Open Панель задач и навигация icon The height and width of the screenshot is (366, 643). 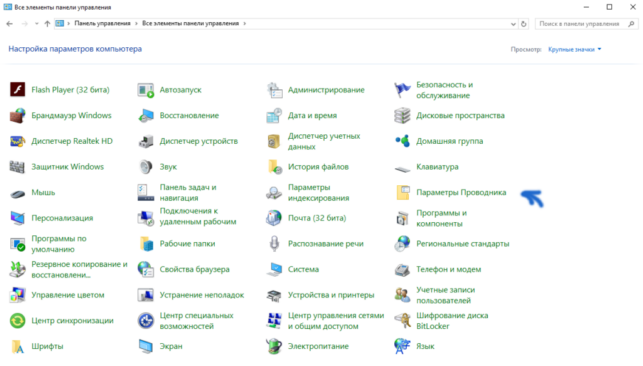point(146,193)
